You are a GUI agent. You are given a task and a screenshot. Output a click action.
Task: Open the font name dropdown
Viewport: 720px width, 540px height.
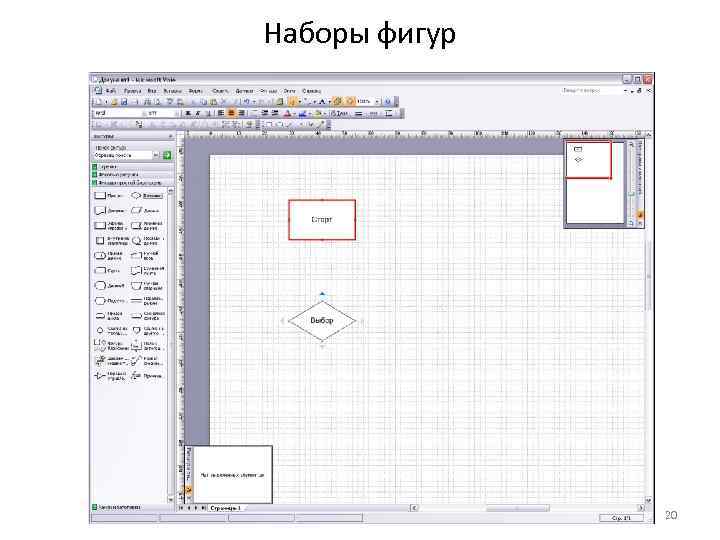(144, 113)
